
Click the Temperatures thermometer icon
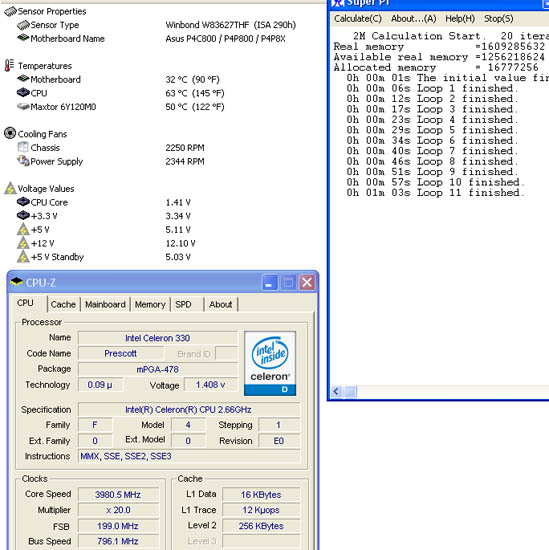[9, 66]
